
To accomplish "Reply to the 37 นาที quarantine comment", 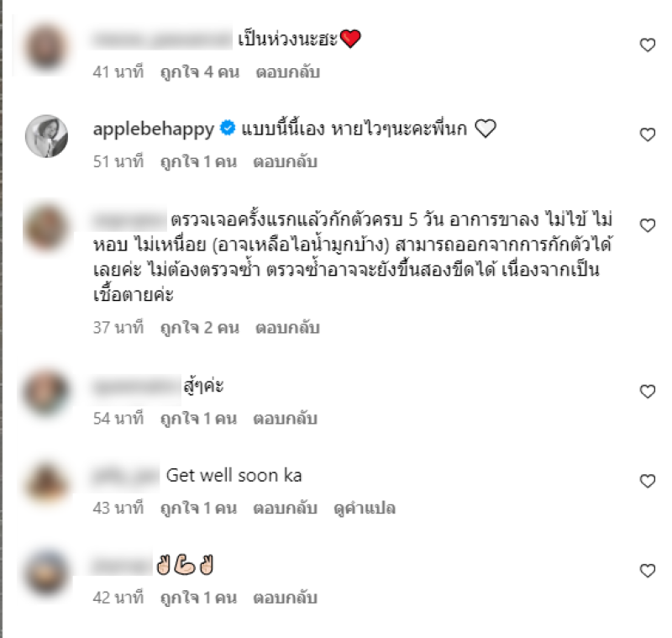I will pyautogui.click(x=287, y=328).
